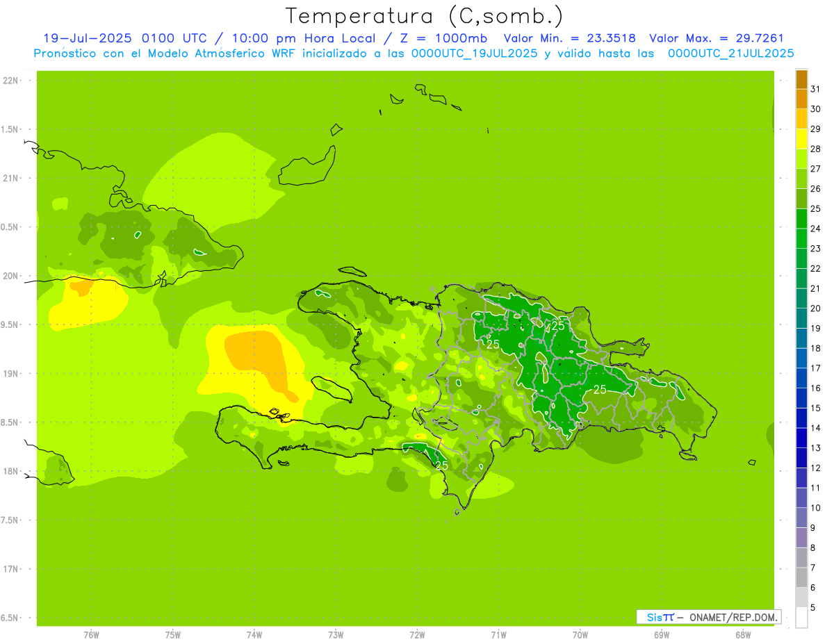The image size is (834, 644).
Task: Click the 73W longitude label
Action: [336, 635]
